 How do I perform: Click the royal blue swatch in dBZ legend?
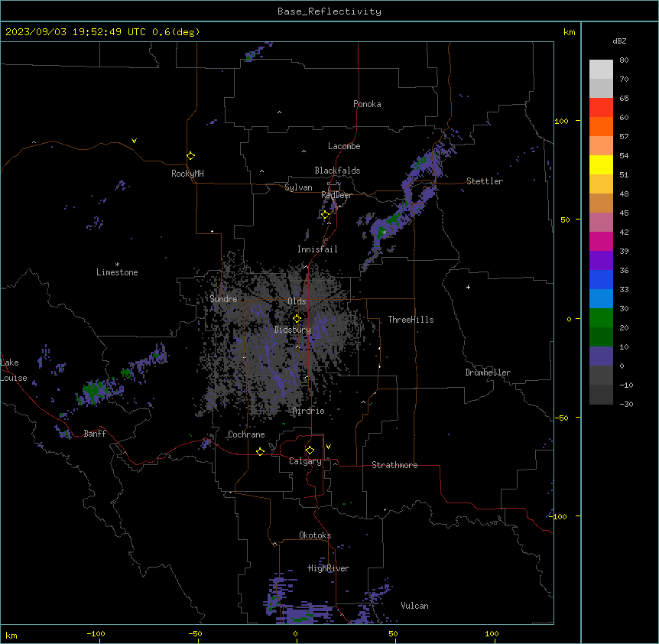pyautogui.click(x=601, y=279)
